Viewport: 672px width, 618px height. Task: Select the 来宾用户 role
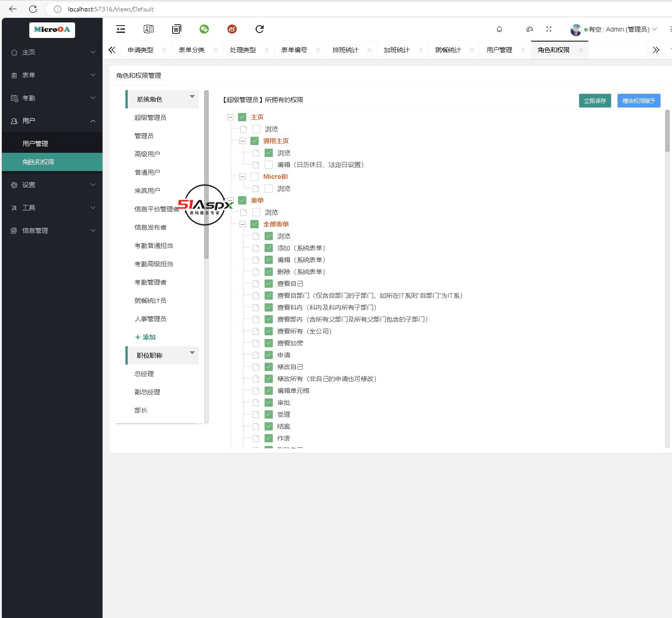click(147, 191)
